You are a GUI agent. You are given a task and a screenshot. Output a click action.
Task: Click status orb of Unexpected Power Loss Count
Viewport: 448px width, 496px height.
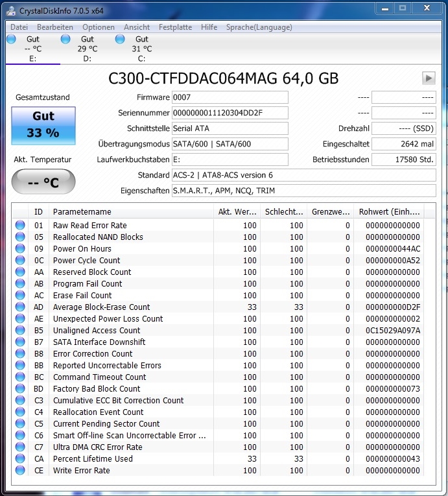pyautogui.click(x=20, y=318)
